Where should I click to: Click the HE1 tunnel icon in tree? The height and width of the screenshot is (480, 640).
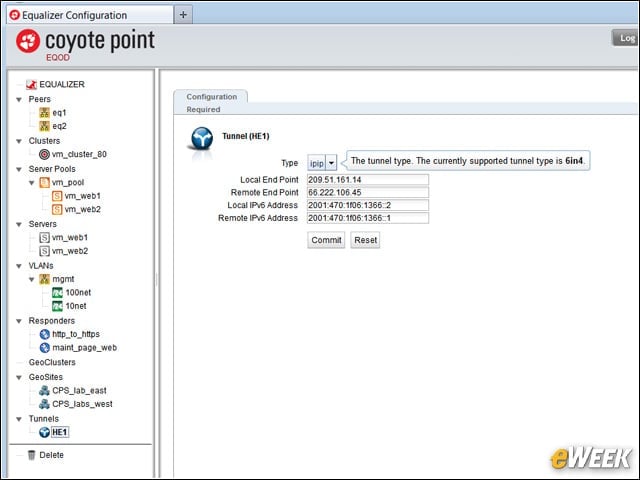click(44, 432)
